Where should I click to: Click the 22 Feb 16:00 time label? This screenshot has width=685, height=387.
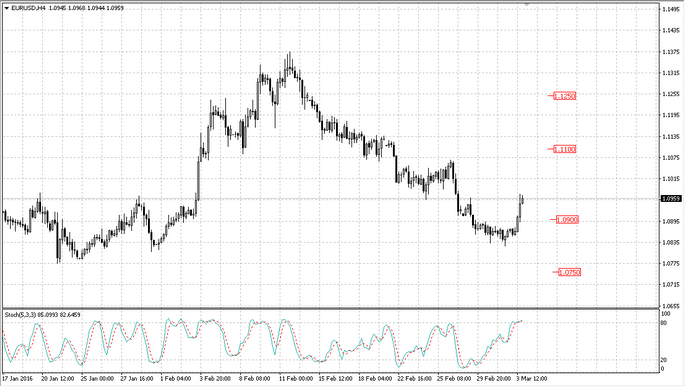[415, 378]
